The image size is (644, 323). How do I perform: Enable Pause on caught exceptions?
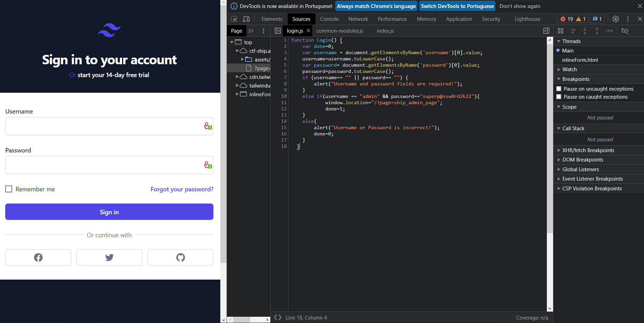pyautogui.click(x=559, y=97)
